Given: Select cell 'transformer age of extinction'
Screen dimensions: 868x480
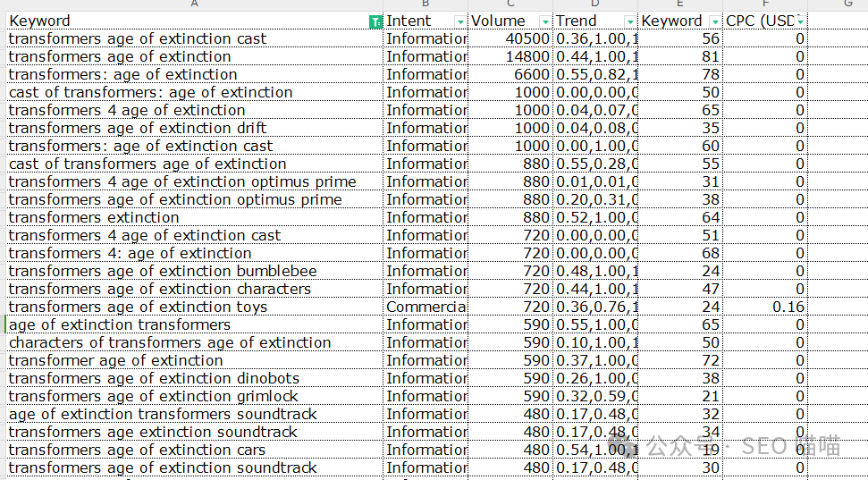Looking at the screenshot, I should (195, 360).
